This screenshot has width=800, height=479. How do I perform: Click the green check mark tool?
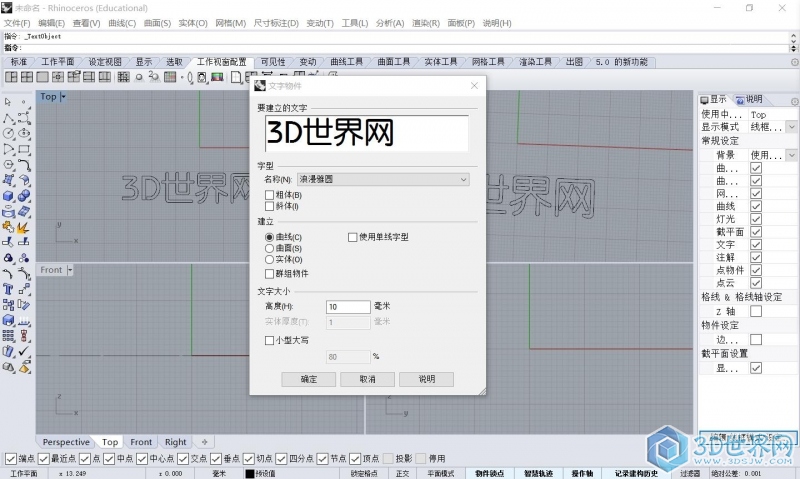coord(24,351)
